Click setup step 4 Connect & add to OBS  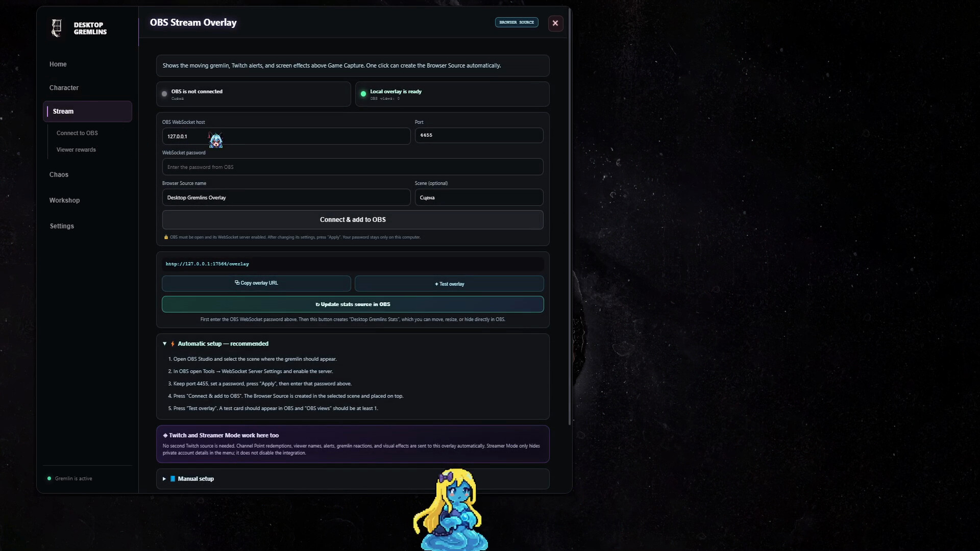click(286, 396)
